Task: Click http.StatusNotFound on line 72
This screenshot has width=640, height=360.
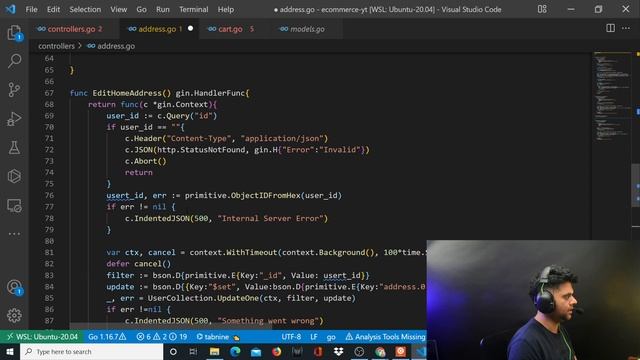Action: coord(201,150)
